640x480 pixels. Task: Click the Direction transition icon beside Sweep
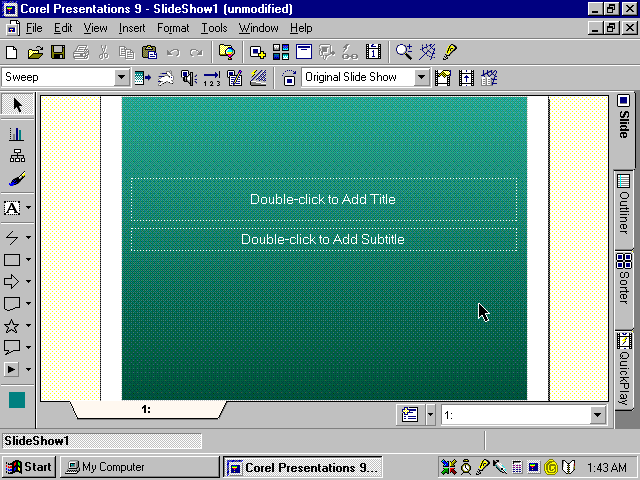click(142, 78)
